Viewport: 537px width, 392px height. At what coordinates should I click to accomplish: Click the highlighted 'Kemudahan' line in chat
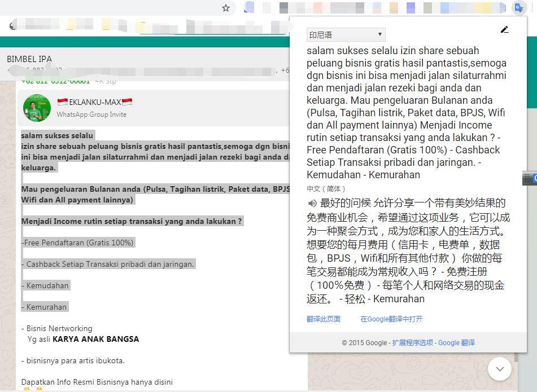[45, 285]
